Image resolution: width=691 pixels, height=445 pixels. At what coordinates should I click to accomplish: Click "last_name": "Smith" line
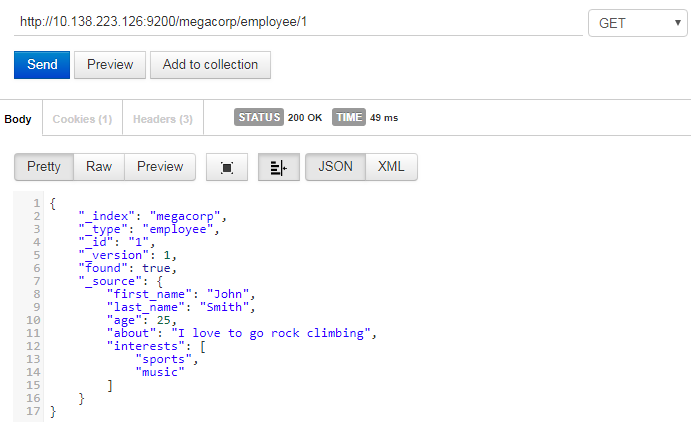point(181,307)
